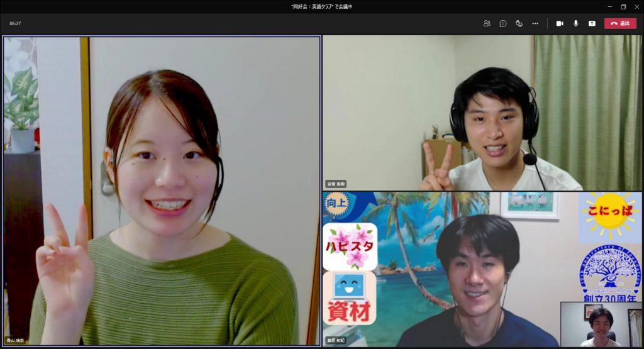Screen dimensions: 644x349
Task: Mute or unmute the microphone
Action: (x=576, y=23)
